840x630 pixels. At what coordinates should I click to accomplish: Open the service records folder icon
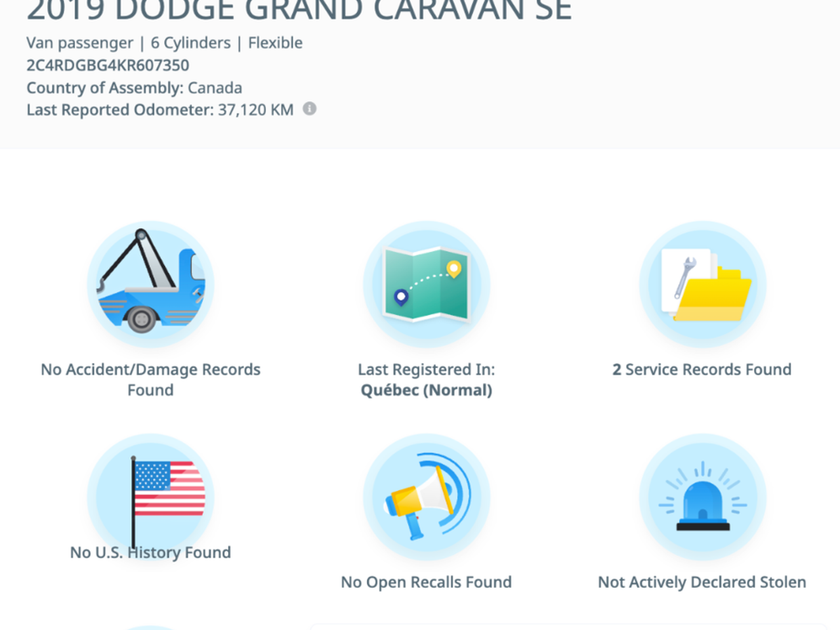click(x=702, y=284)
